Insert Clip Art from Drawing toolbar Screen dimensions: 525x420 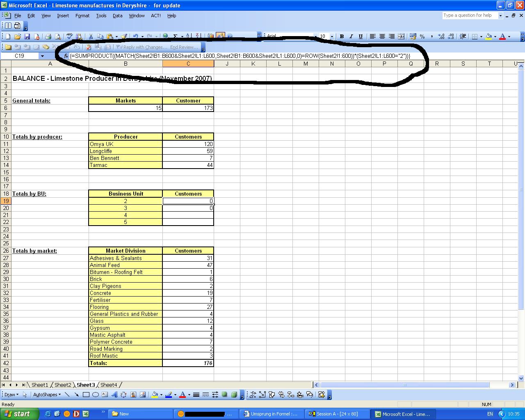(133, 395)
